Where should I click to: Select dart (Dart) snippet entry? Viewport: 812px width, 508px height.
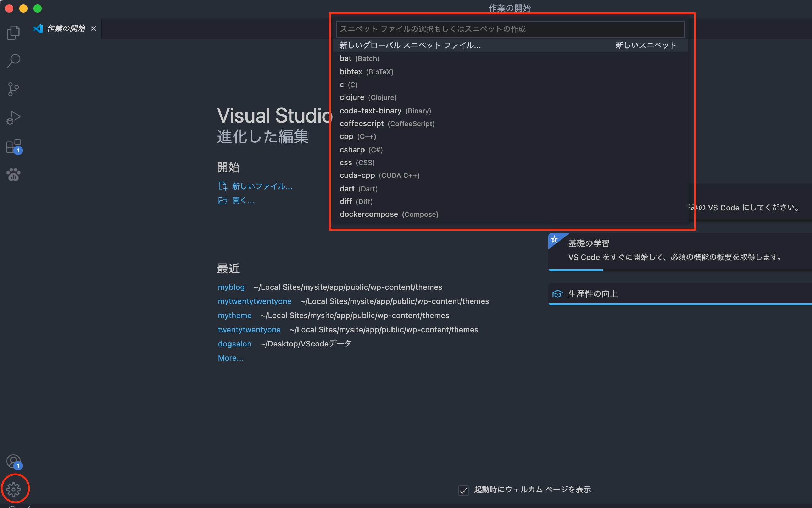tap(510, 188)
